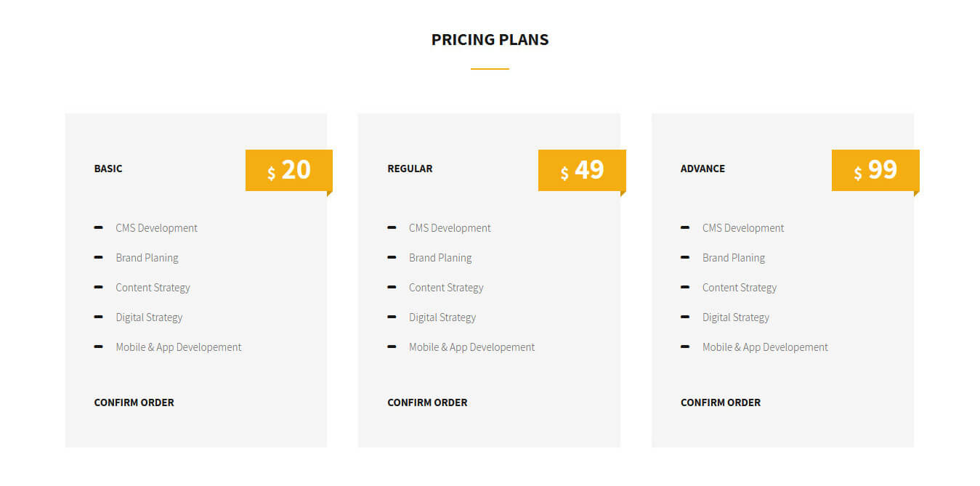The height and width of the screenshot is (486, 980).
Task: Click the ADVANCE plan title
Action: tap(702, 169)
